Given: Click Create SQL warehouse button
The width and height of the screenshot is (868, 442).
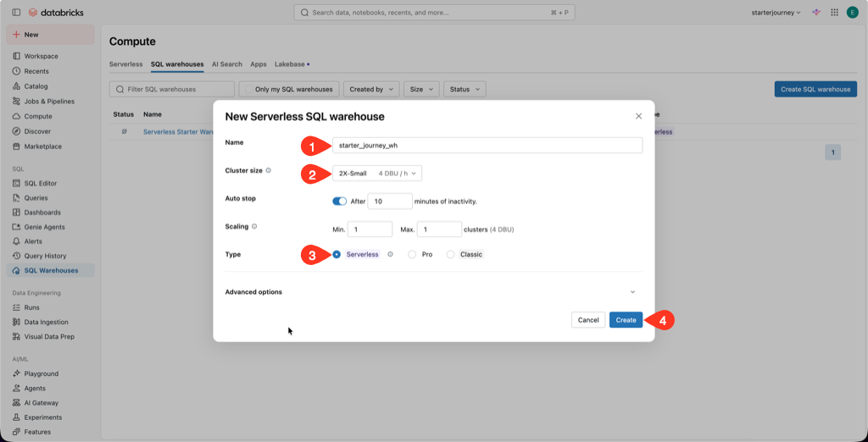Looking at the screenshot, I should (815, 89).
